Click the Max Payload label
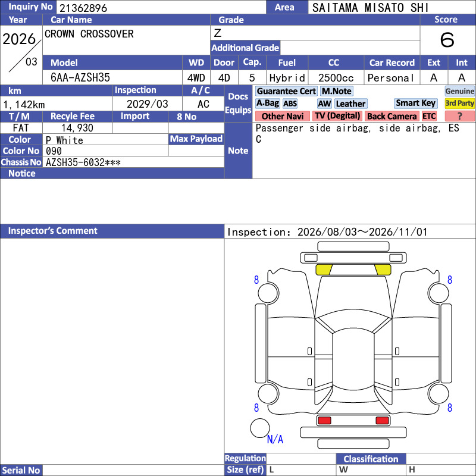Image resolution: width=476 pixels, height=476 pixels. pos(196,139)
